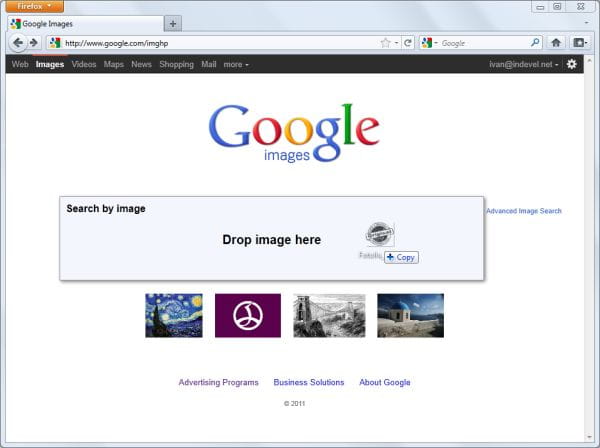Reload the page with the refresh icon
Image resolution: width=600 pixels, height=448 pixels.
click(x=408, y=43)
